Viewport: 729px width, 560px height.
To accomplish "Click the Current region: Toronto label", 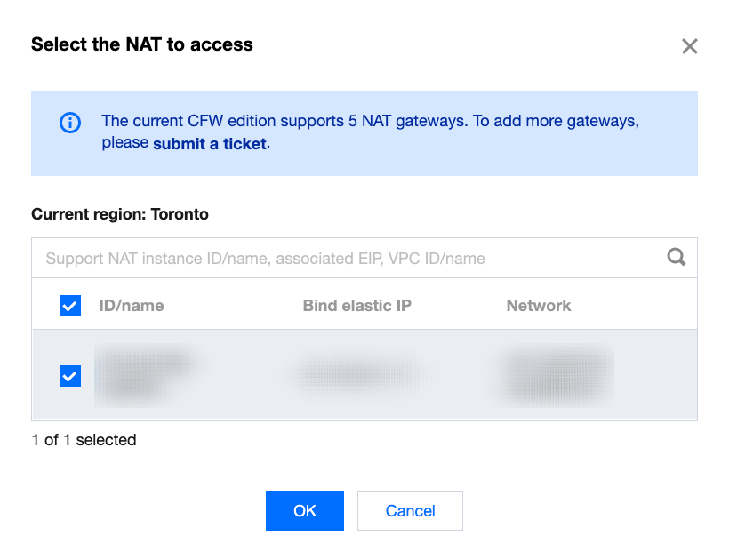I will tap(120, 214).
